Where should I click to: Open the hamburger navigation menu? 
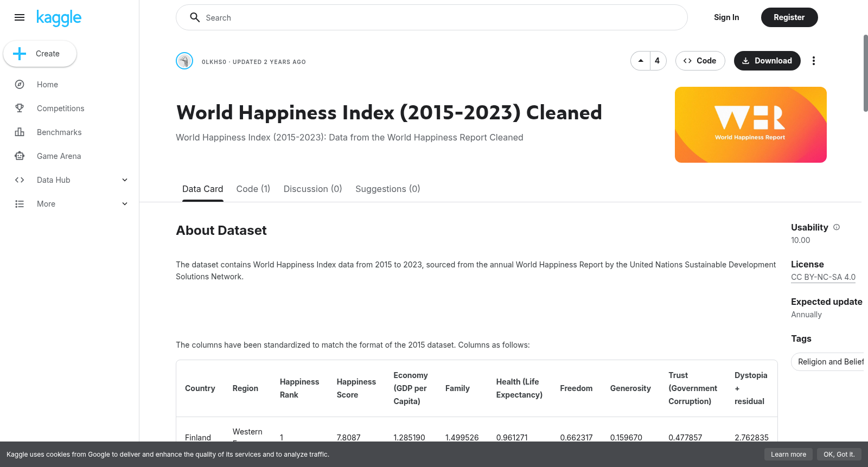(20, 17)
